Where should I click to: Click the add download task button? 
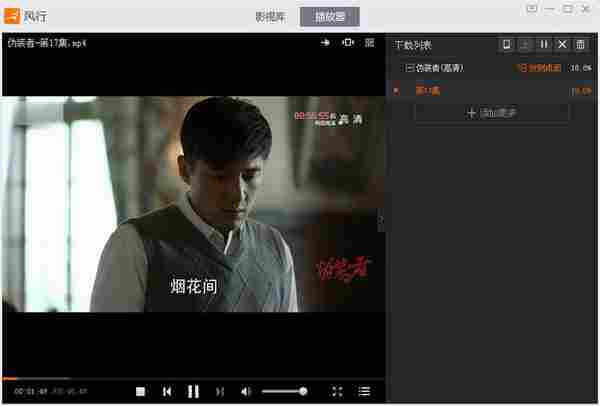coord(492,113)
